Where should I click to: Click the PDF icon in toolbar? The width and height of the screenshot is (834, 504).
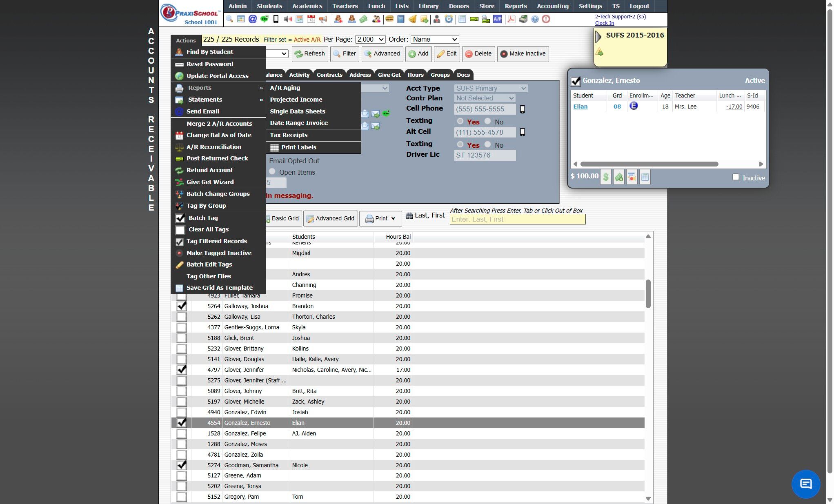(x=511, y=19)
